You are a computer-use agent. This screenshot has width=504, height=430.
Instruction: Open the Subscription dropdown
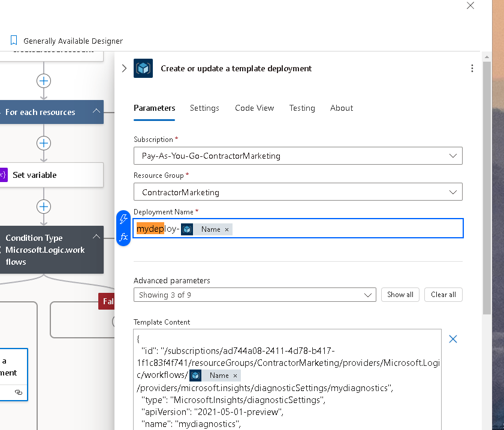coord(298,156)
